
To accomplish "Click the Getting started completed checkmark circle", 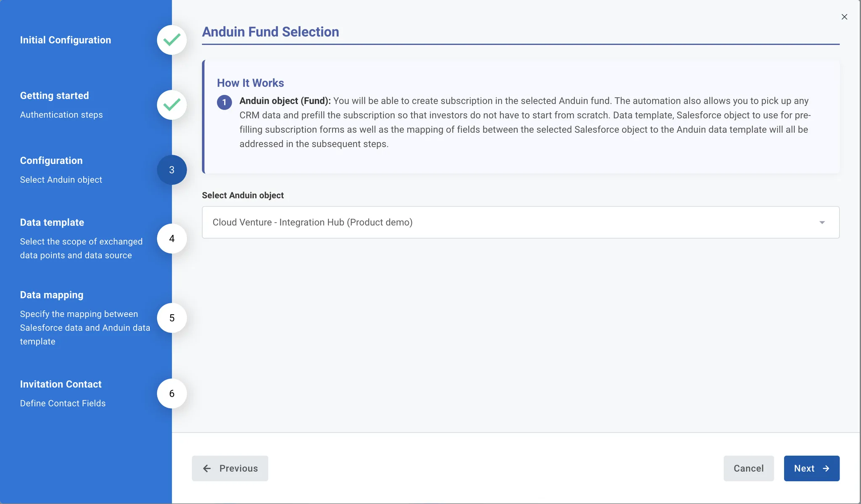I will (172, 105).
